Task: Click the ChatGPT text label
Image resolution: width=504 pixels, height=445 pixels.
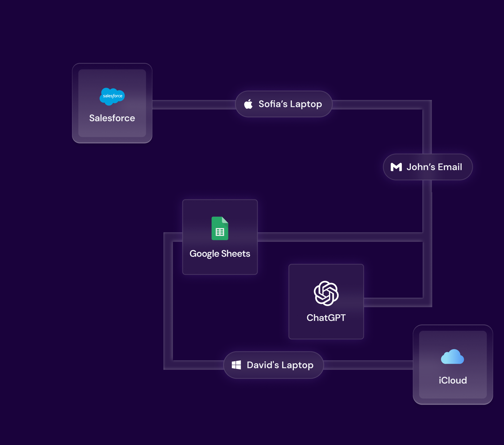Action: [x=326, y=318]
